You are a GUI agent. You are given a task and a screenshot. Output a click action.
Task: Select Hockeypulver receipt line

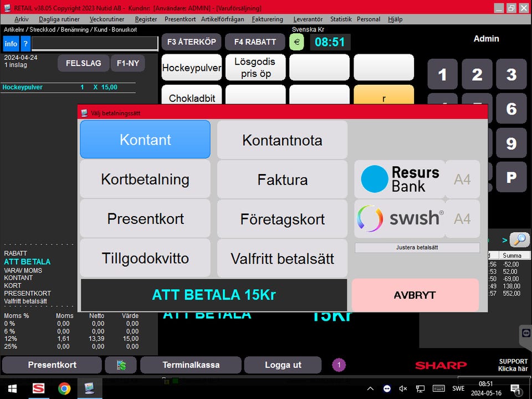(x=68, y=87)
